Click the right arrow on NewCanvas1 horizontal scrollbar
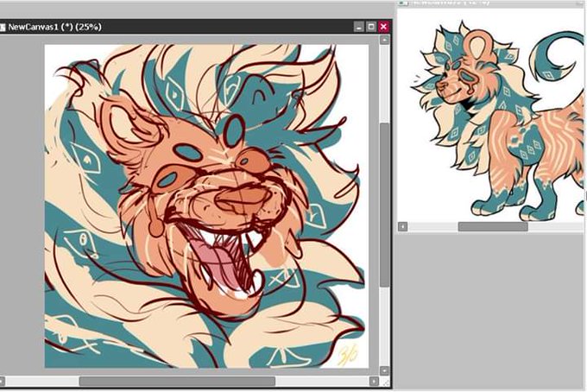 coord(374,381)
